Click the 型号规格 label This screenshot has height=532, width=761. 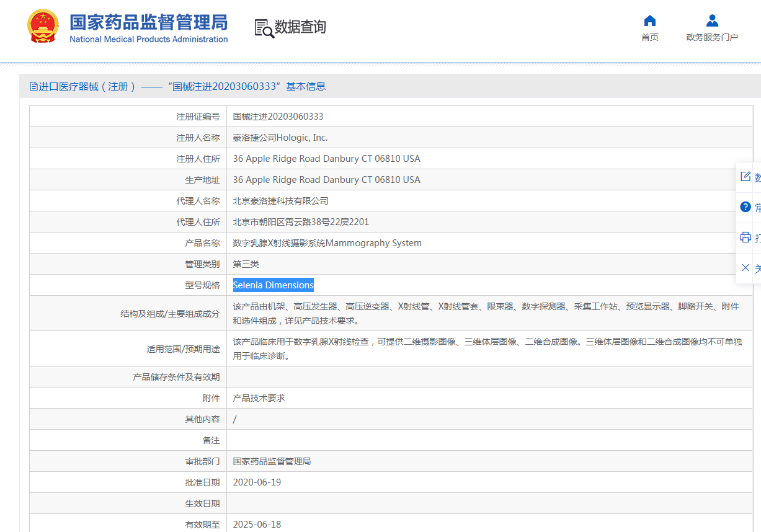point(202,285)
